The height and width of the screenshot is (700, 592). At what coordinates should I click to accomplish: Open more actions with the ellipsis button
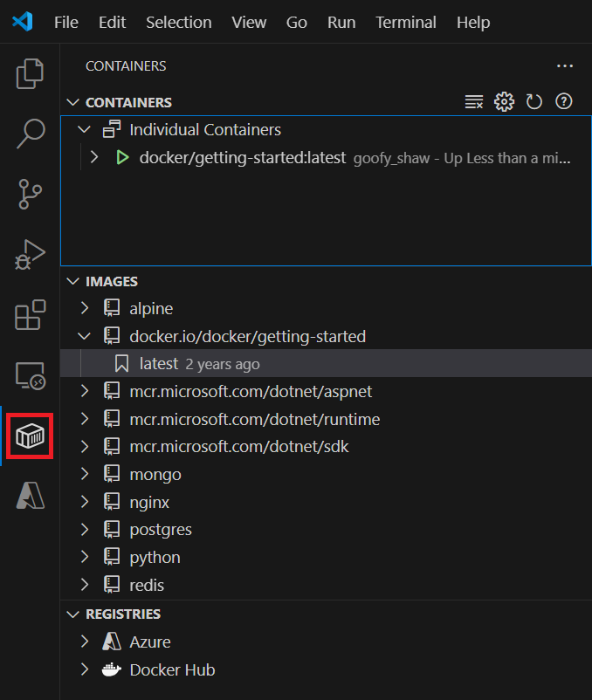click(565, 65)
